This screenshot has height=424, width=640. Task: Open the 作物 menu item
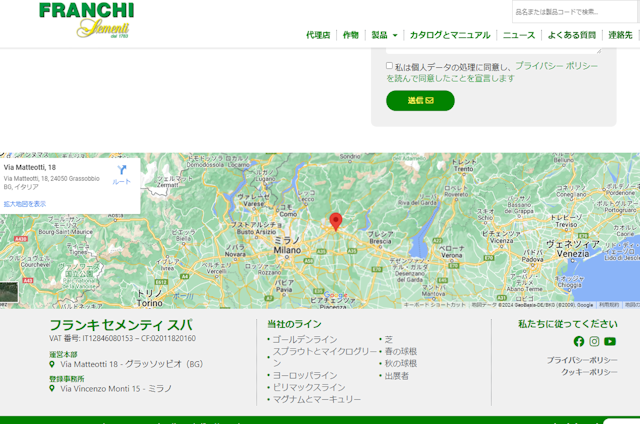pyautogui.click(x=351, y=35)
